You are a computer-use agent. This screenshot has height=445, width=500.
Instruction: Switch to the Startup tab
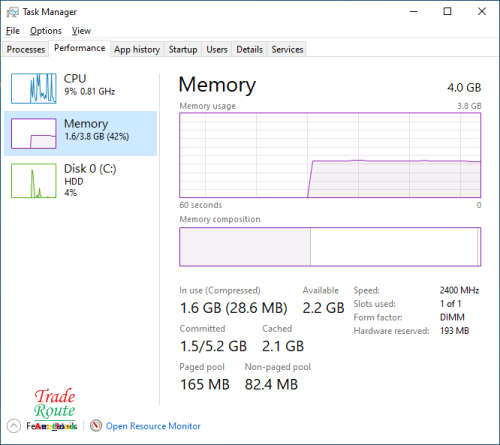183,49
